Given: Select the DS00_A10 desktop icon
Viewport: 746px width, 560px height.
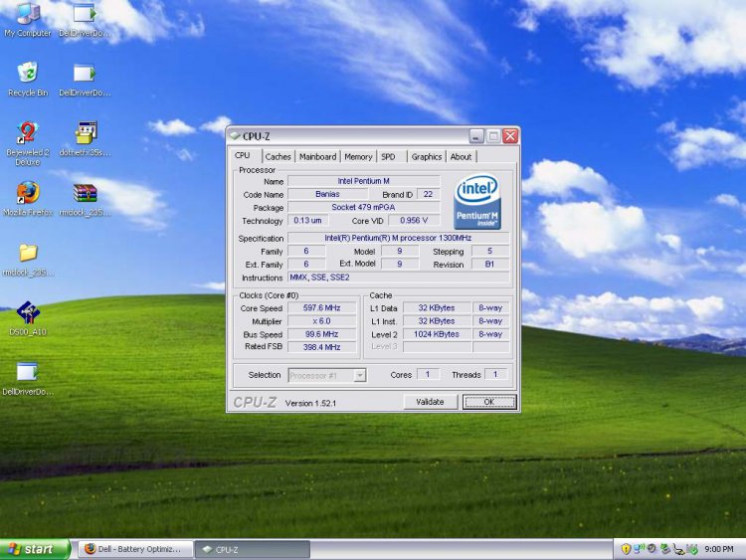Looking at the screenshot, I should tap(28, 318).
